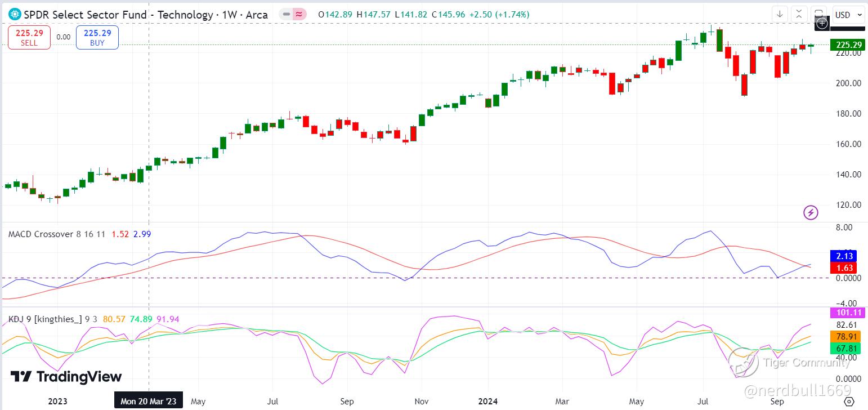Screen dimensions: 868x410
Task: Click the Mar label near 2024 on time axis
Action: [x=562, y=402]
